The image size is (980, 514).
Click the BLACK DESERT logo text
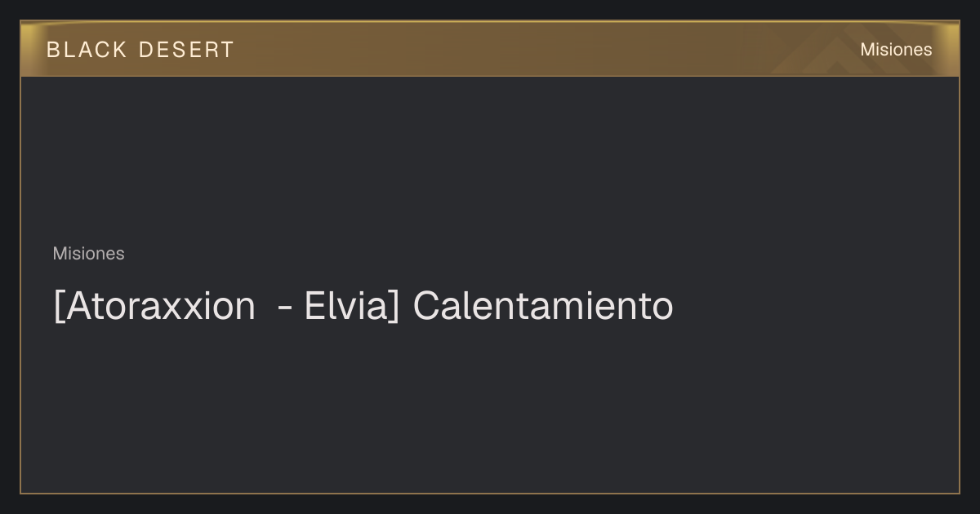click(140, 50)
